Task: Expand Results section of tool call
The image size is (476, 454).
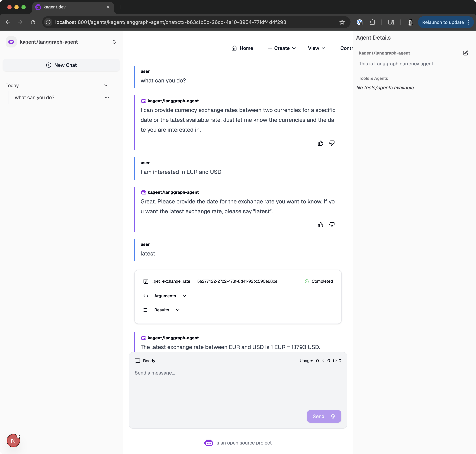Action: point(167,310)
